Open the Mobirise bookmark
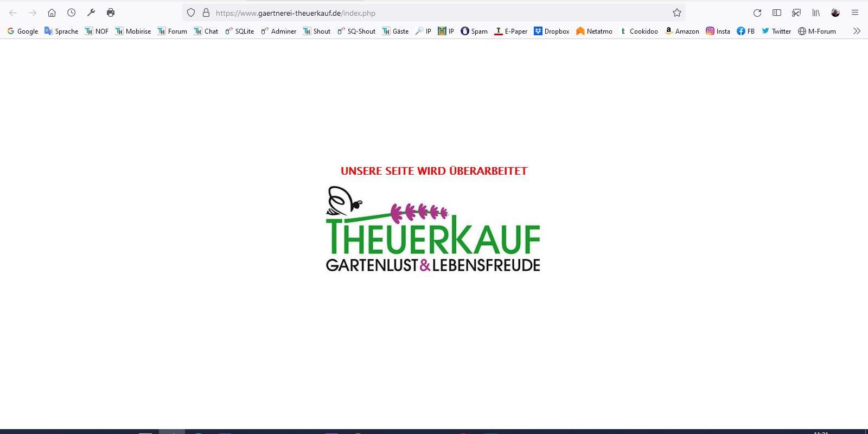The width and height of the screenshot is (868, 434). [x=133, y=31]
